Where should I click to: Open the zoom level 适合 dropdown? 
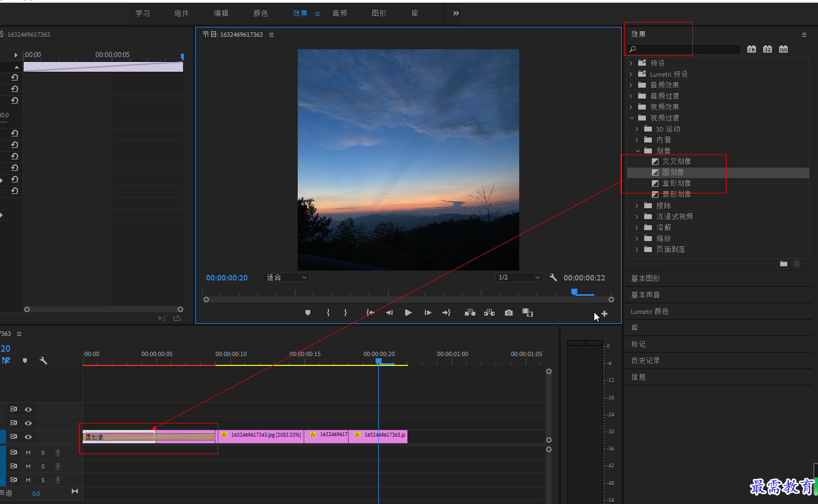(286, 278)
